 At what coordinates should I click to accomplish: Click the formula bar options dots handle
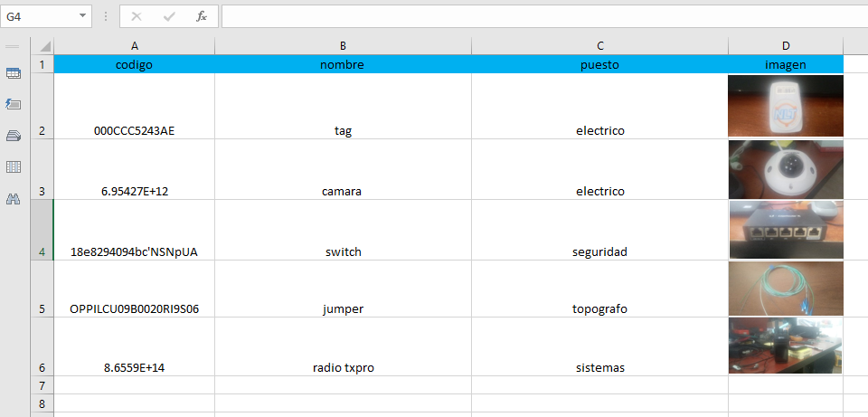click(105, 16)
